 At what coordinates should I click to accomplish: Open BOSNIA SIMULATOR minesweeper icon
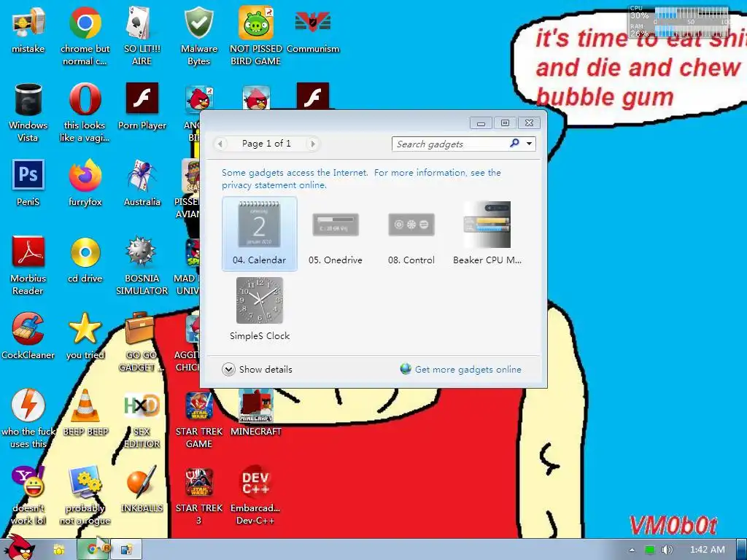142,265
